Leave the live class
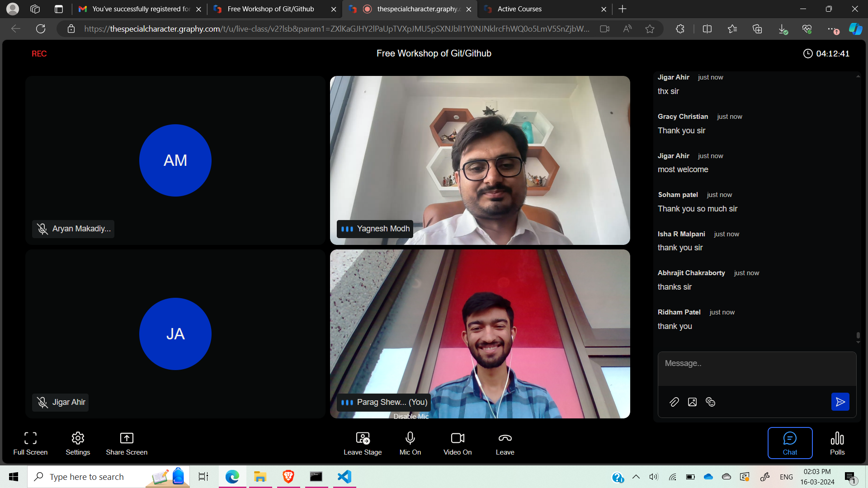This screenshot has height=488, width=868. click(x=505, y=443)
